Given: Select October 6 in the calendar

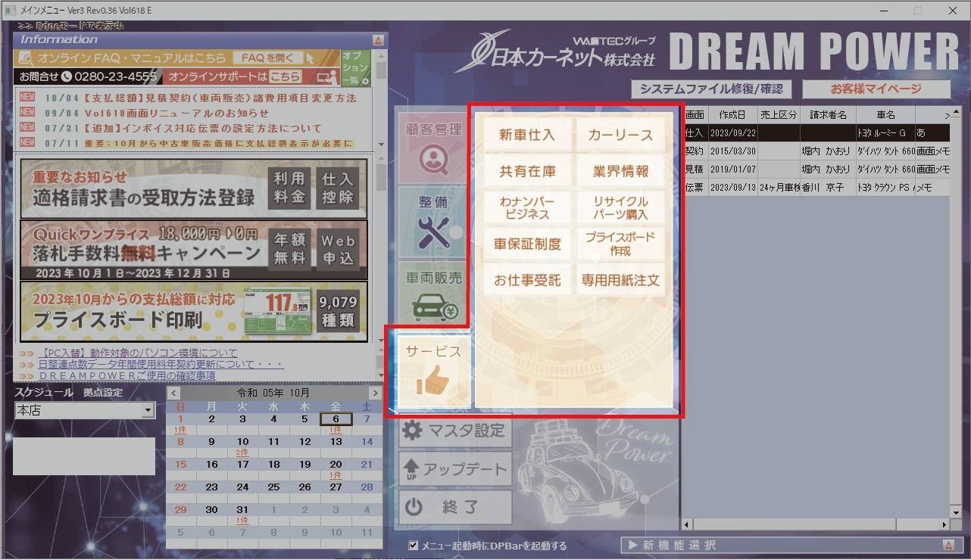Looking at the screenshot, I should [336, 419].
